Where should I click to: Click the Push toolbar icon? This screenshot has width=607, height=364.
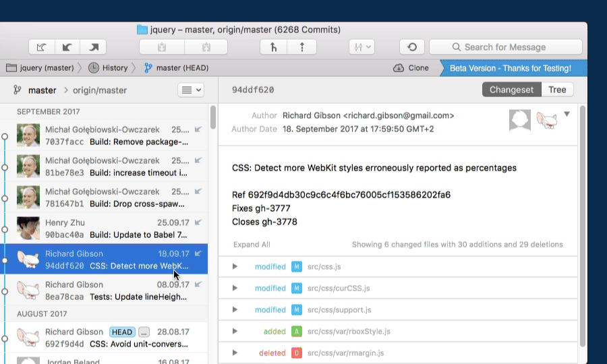click(94, 47)
